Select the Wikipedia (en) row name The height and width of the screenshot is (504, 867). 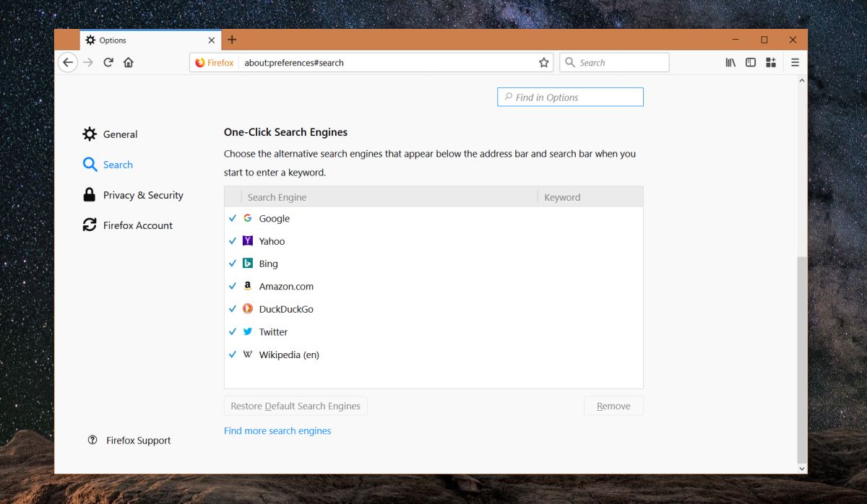tap(289, 355)
